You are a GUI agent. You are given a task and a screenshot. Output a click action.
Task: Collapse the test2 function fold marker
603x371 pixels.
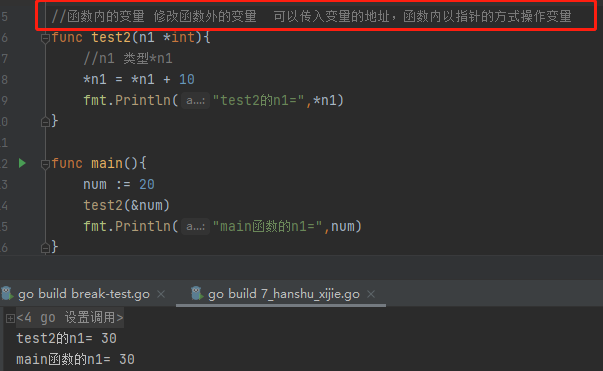[x=45, y=38]
